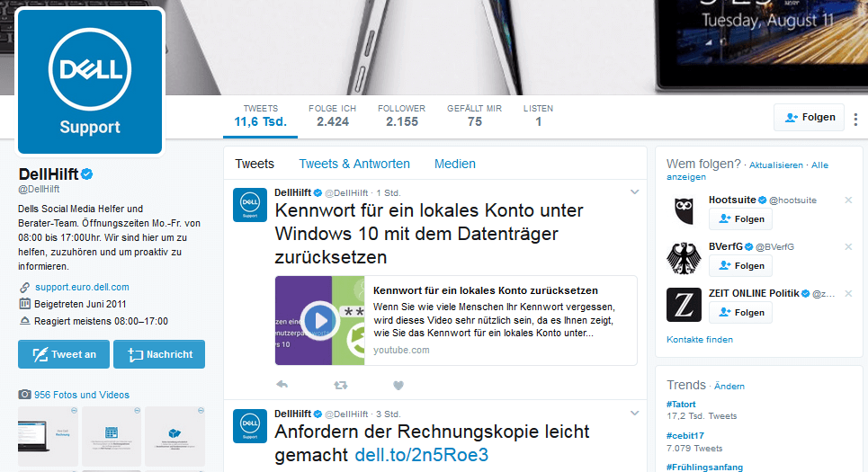This screenshot has height=472, width=868.
Task: Switch to Tweets & Antworten tab
Action: pos(354,164)
